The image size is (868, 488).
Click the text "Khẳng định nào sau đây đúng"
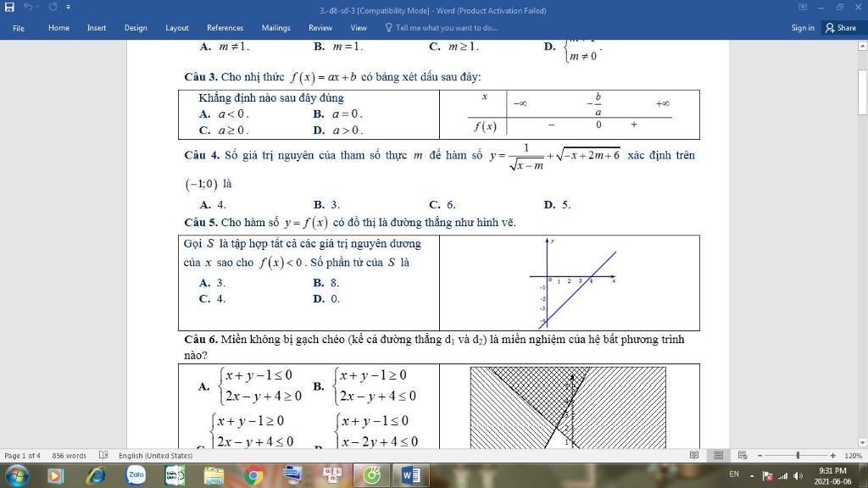[x=271, y=98]
